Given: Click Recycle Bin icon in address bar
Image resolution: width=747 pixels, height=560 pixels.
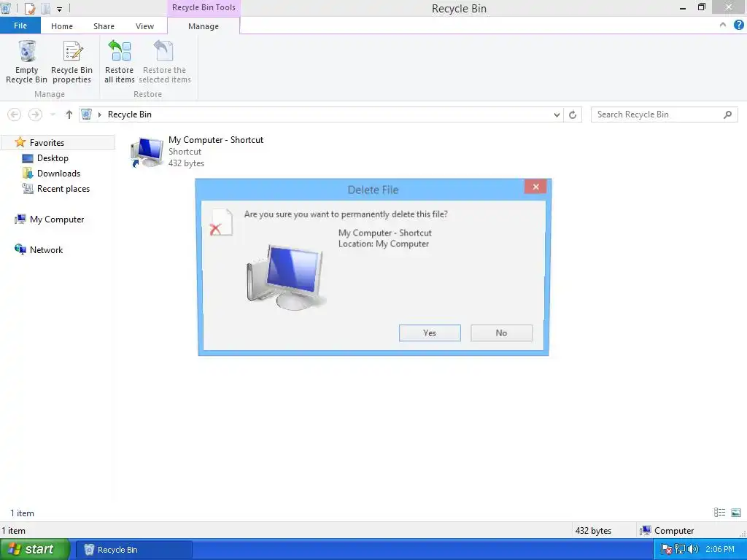Looking at the screenshot, I should [86, 114].
